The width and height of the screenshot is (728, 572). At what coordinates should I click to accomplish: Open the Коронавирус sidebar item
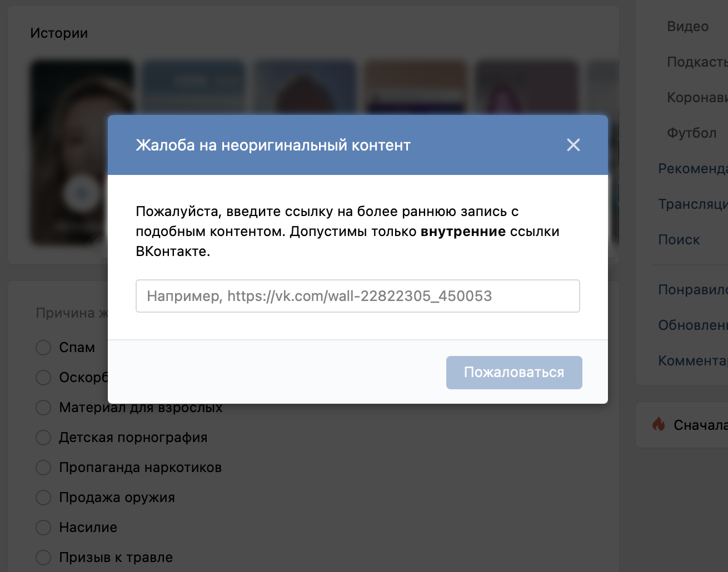pos(697,98)
